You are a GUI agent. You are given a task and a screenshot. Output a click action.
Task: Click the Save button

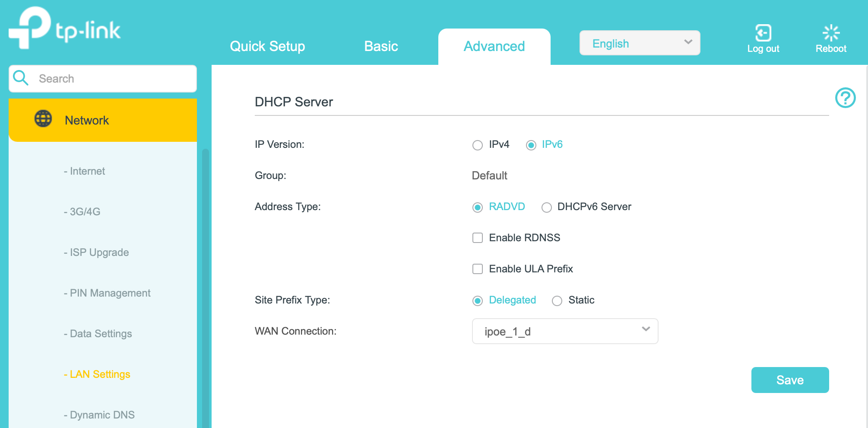[x=790, y=380]
